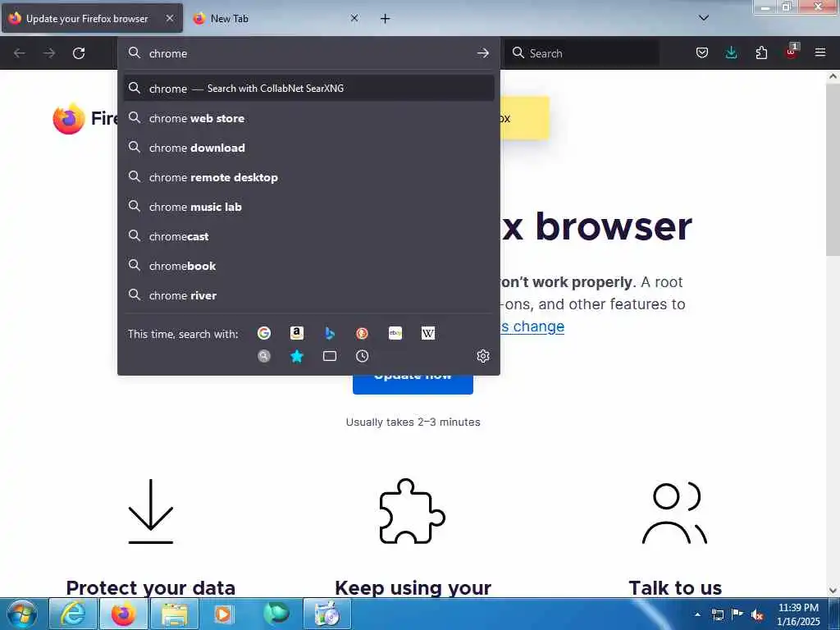The height and width of the screenshot is (630, 840).
Task: Click the Protect your data heading
Action: coord(151,587)
